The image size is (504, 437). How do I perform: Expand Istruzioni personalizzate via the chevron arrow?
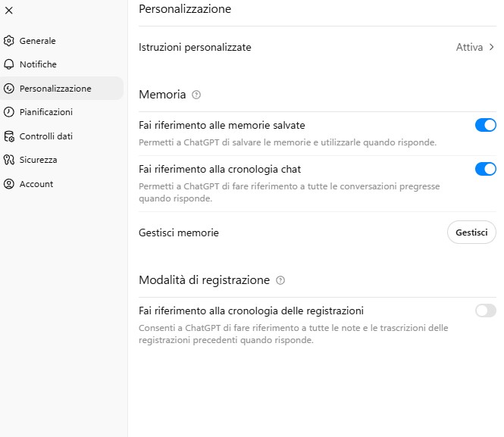(492, 47)
